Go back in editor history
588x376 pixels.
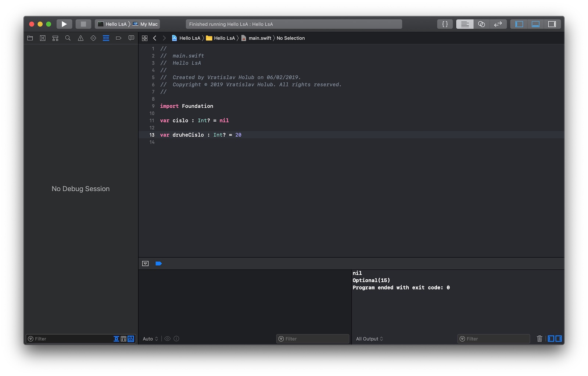(155, 38)
